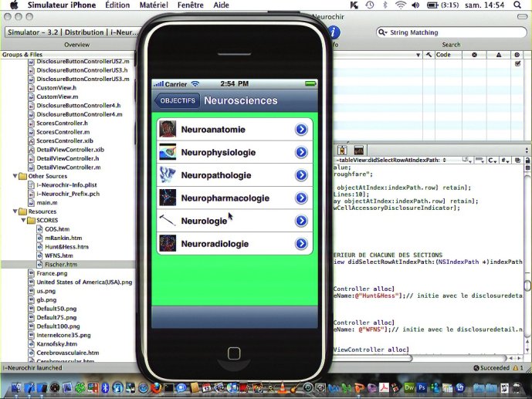Click the iPhone simulator home button

coord(234,353)
